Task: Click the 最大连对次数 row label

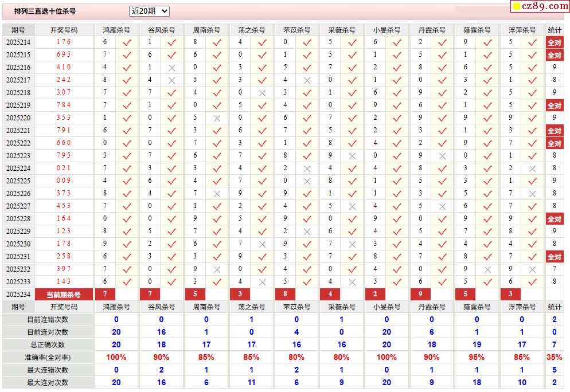Action: (48, 383)
